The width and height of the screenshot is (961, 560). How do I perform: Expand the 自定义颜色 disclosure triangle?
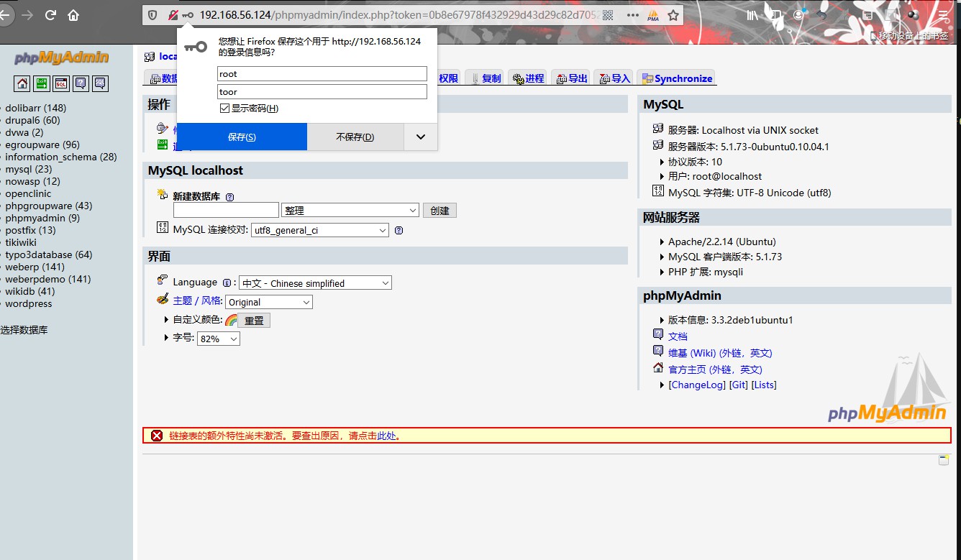167,319
